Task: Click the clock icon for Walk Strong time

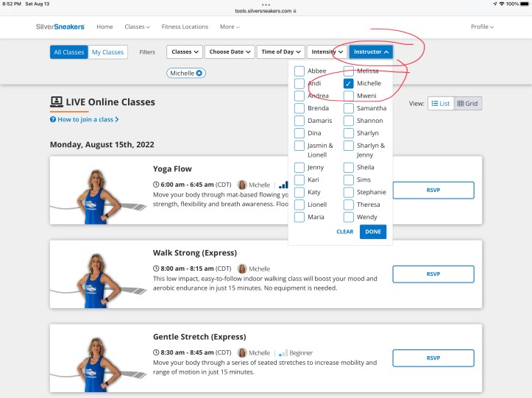Action: [x=156, y=269]
